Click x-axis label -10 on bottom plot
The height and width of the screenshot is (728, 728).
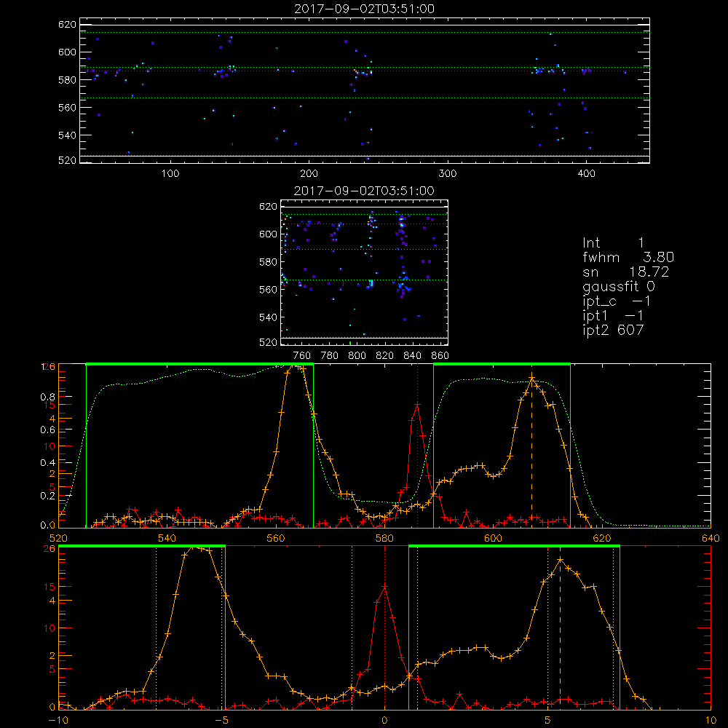pyautogui.click(x=58, y=721)
